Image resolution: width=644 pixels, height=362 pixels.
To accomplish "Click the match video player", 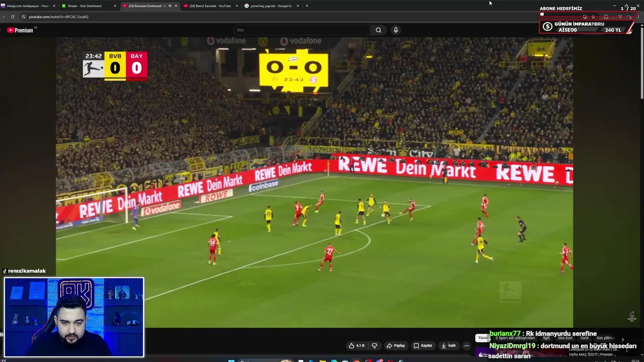I will point(314,182).
